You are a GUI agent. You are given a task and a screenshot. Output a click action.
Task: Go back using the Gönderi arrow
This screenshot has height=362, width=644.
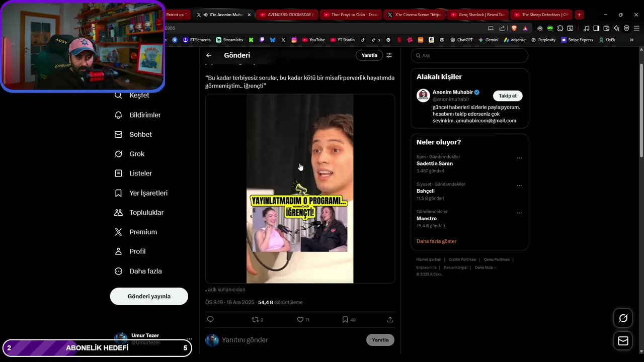coord(209,55)
